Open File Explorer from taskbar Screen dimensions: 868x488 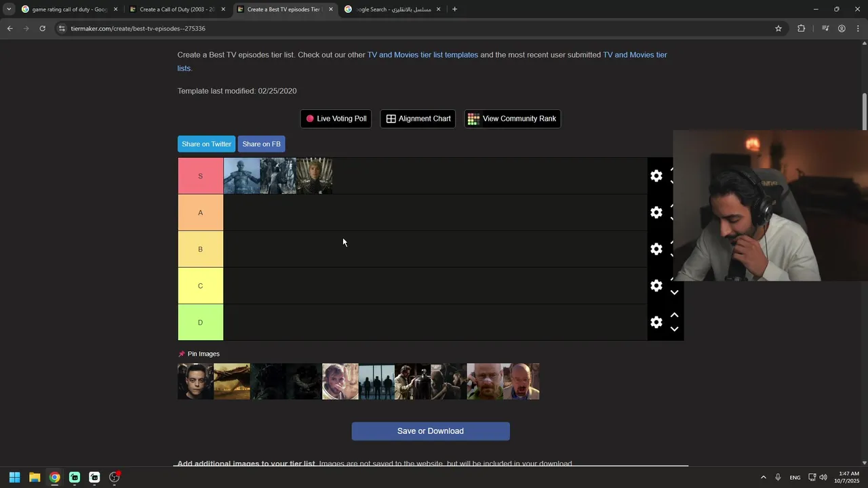pos(35,477)
